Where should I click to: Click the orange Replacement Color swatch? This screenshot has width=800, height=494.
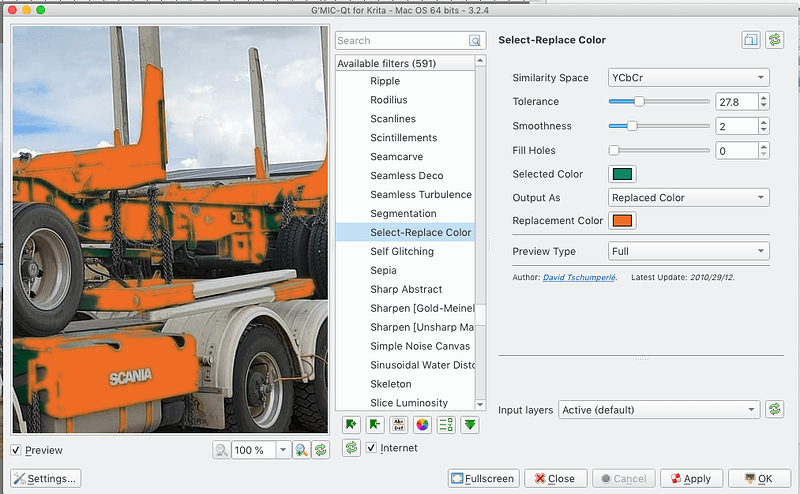(x=622, y=221)
